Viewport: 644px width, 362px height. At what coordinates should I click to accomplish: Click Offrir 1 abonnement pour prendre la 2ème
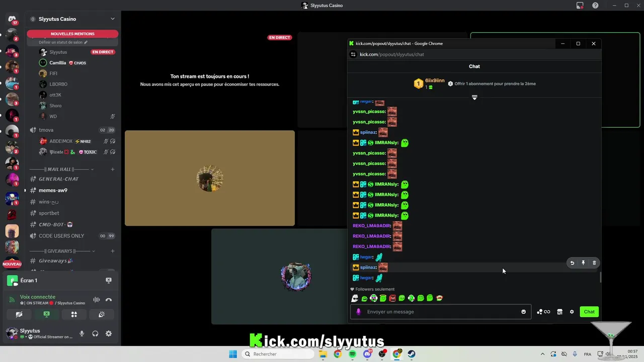[x=495, y=84]
